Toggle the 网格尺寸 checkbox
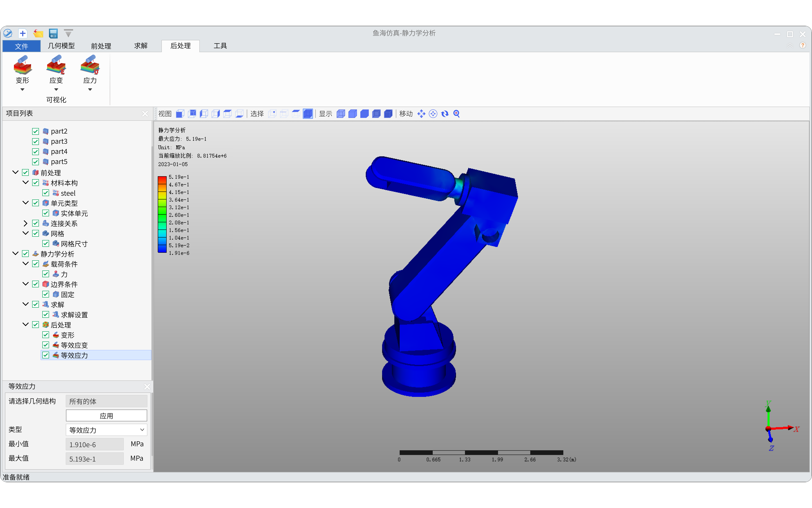The height and width of the screenshot is (508, 812). 46,244
